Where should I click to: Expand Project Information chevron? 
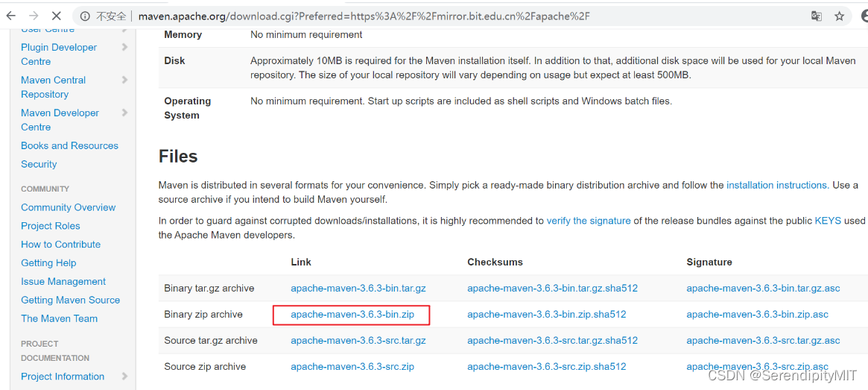click(x=124, y=376)
